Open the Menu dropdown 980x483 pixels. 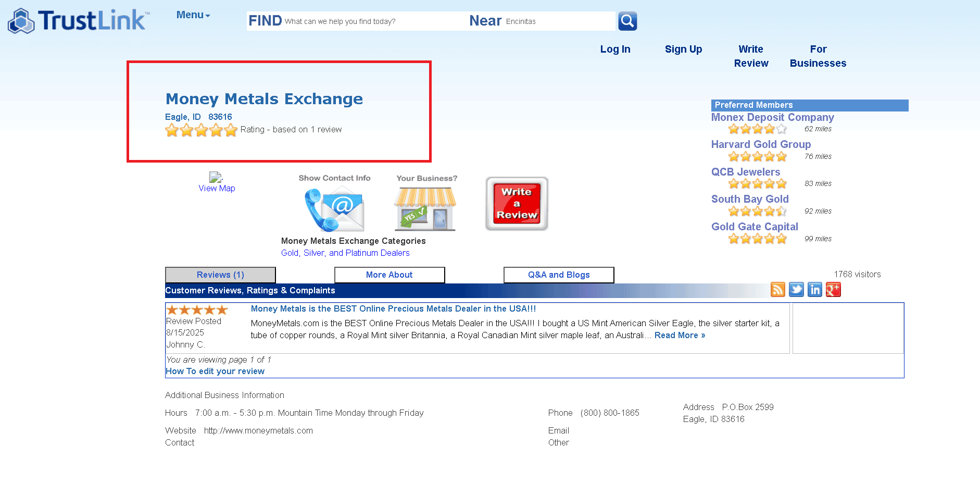193,15
